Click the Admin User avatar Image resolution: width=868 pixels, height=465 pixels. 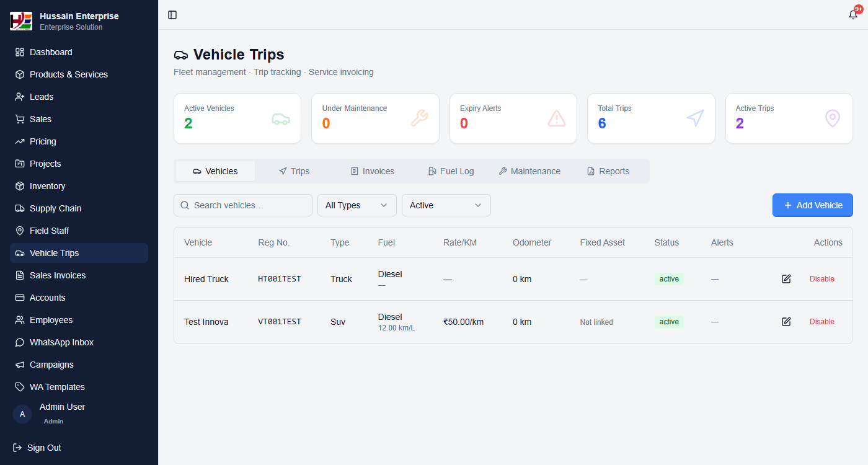tap(22, 414)
